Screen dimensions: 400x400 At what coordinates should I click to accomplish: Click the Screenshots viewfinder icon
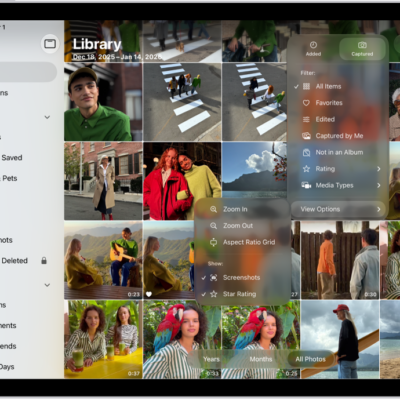[214, 278]
